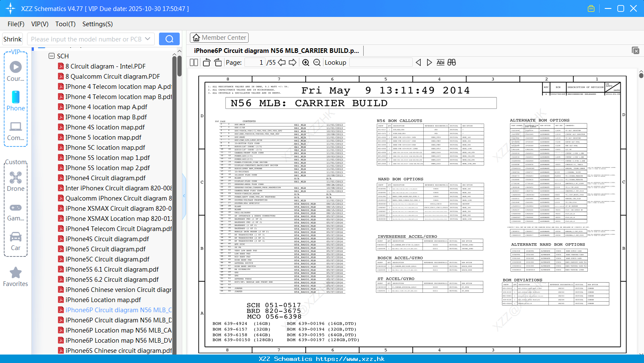644x363 pixels.
Task: Go to previous page arrow
Action: point(282,62)
